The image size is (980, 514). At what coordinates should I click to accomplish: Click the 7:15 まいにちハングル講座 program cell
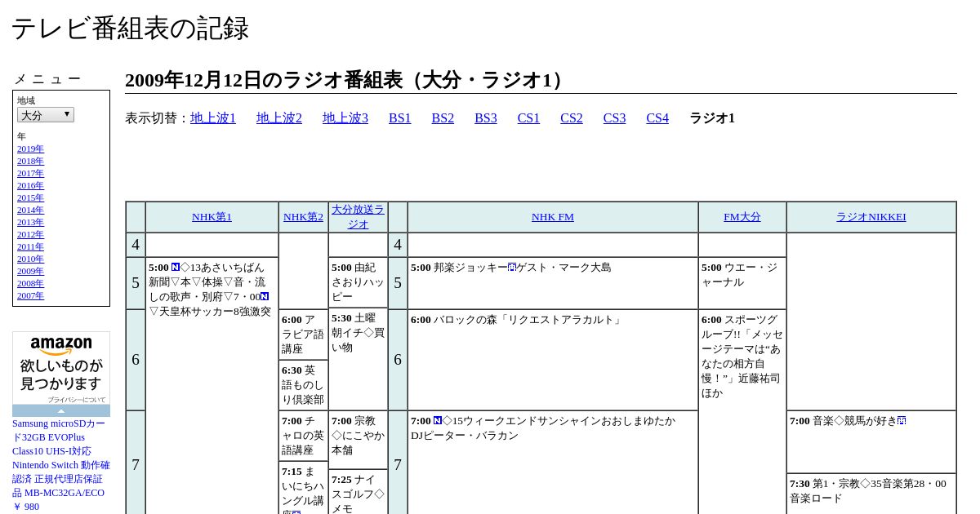[x=303, y=487]
